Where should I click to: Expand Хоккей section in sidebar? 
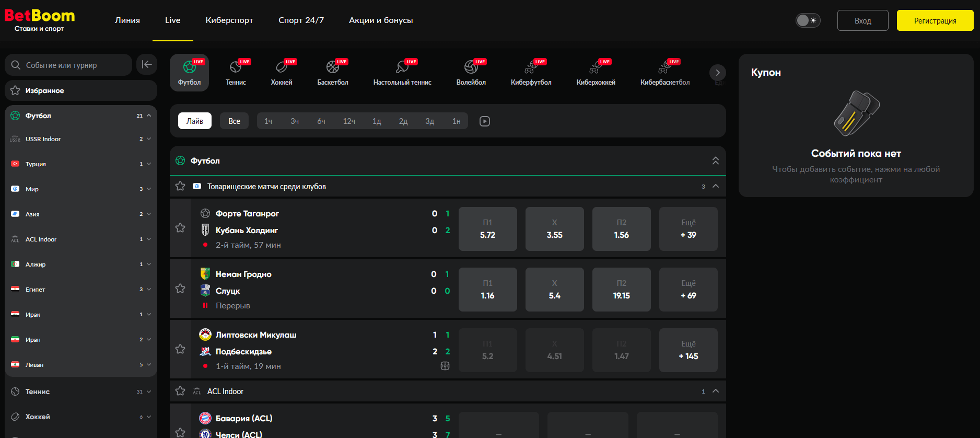click(x=149, y=417)
